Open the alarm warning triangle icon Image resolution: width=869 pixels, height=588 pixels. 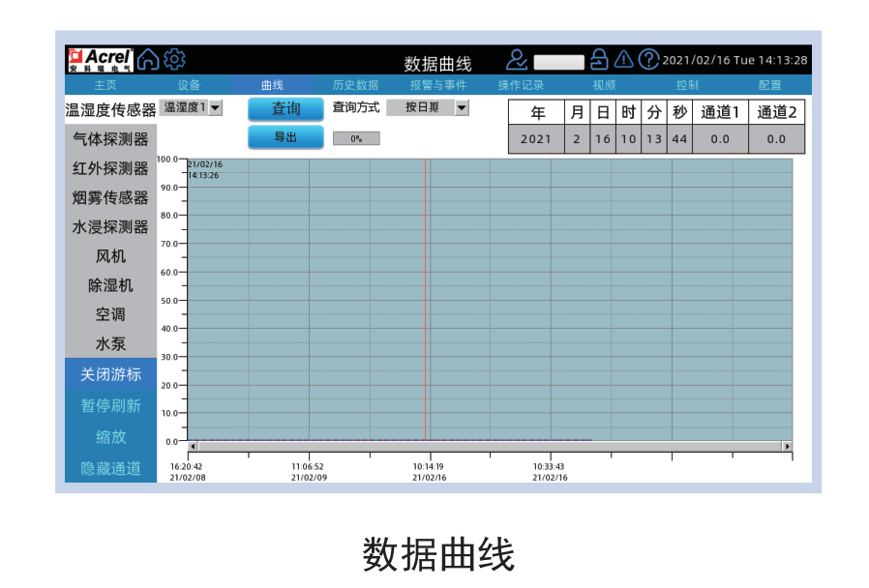(x=624, y=60)
